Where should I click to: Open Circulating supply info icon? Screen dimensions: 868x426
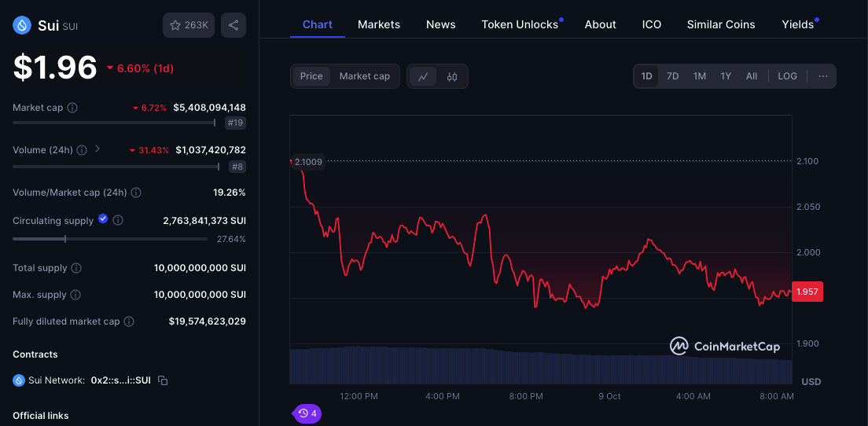coord(118,220)
